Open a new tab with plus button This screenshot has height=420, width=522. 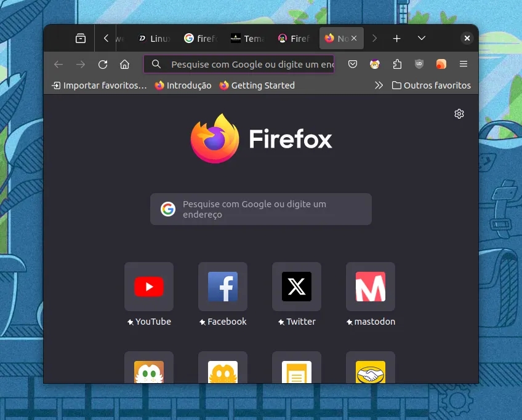tap(396, 39)
